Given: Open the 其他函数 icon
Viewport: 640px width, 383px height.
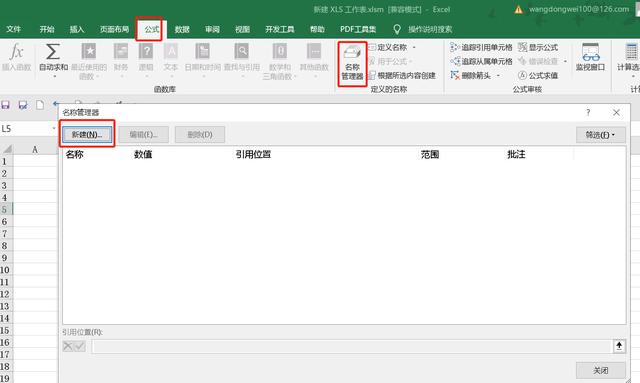Looking at the screenshot, I should (x=314, y=52).
